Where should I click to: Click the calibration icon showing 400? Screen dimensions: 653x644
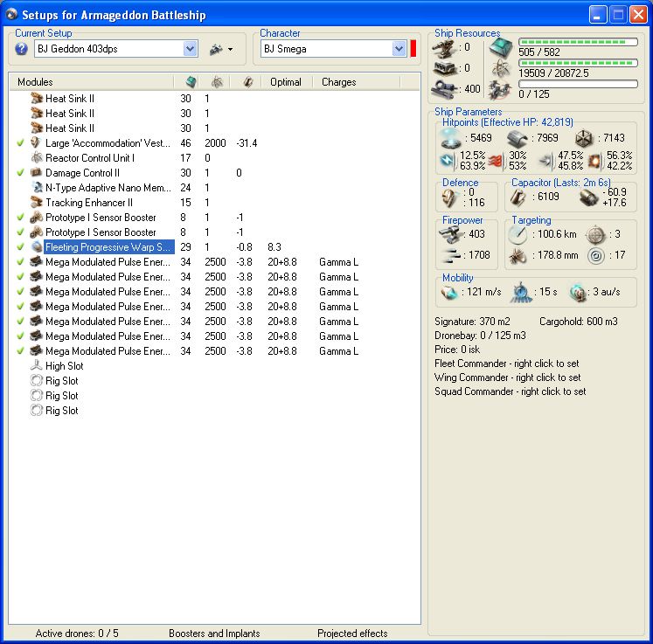click(x=444, y=89)
